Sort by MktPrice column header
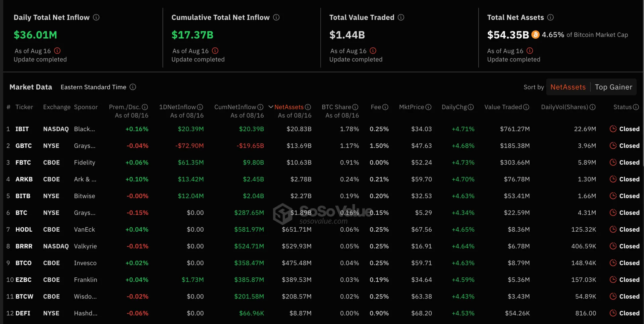This screenshot has width=644, height=324. [x=412, y=107]
